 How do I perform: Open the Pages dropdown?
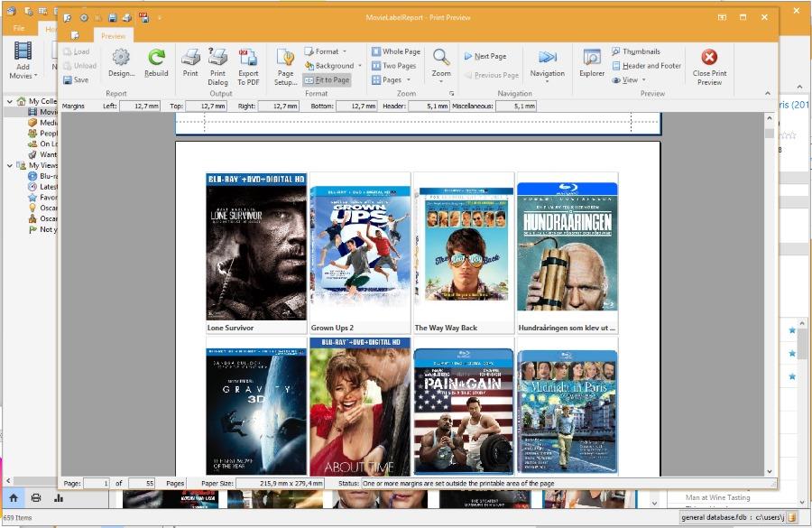click(x=392, y=79)
